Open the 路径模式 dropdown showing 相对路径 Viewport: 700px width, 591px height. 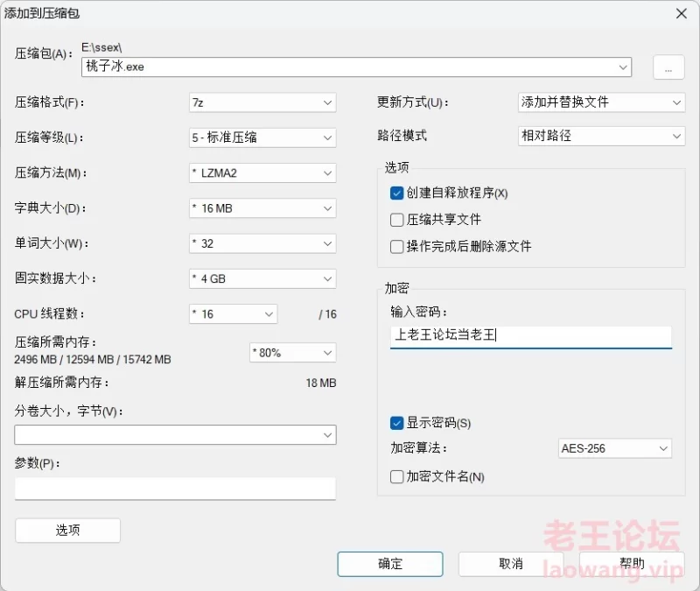[601, 136]
